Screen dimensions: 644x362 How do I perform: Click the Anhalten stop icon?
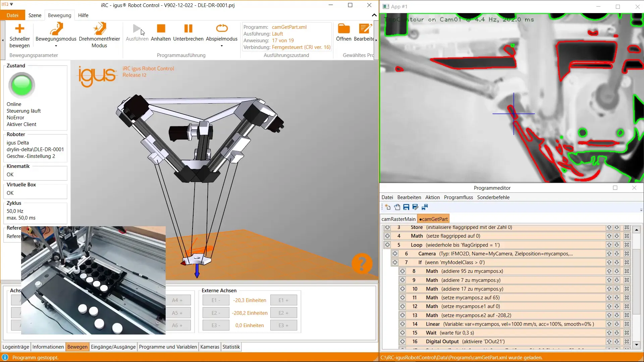161,29
